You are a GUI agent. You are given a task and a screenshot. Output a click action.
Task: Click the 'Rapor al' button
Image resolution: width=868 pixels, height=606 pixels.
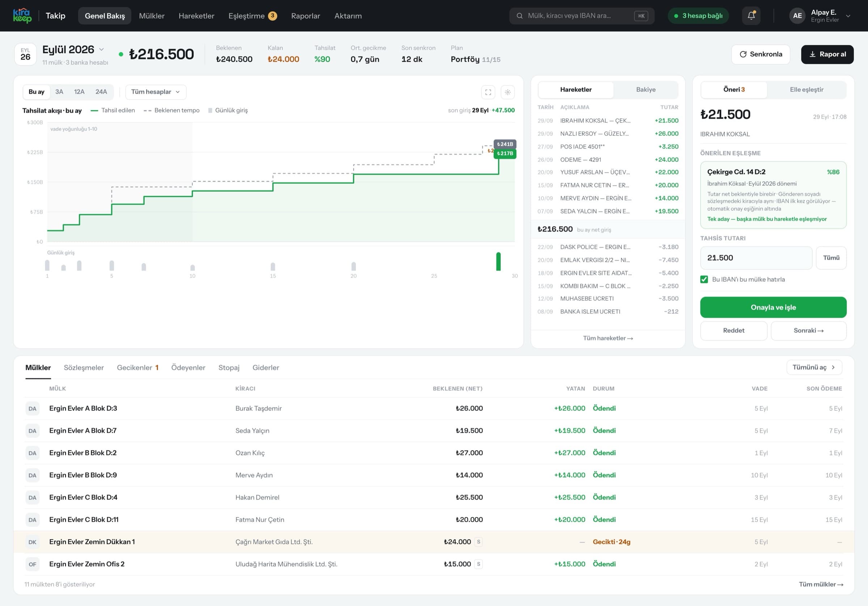(827, 54)
